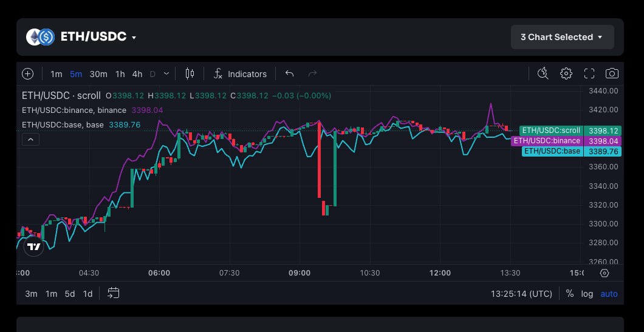Open the TradingView logo link

click(33, 246)
